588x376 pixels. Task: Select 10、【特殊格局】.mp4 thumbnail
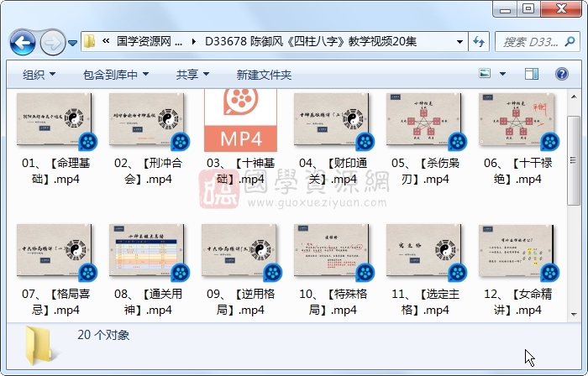(332, 251)
